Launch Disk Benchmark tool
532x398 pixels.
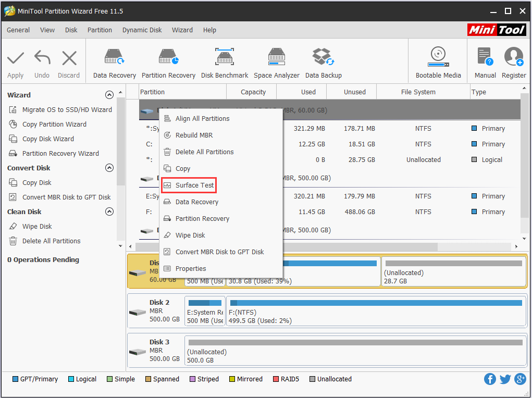click(x=224, y=63)
